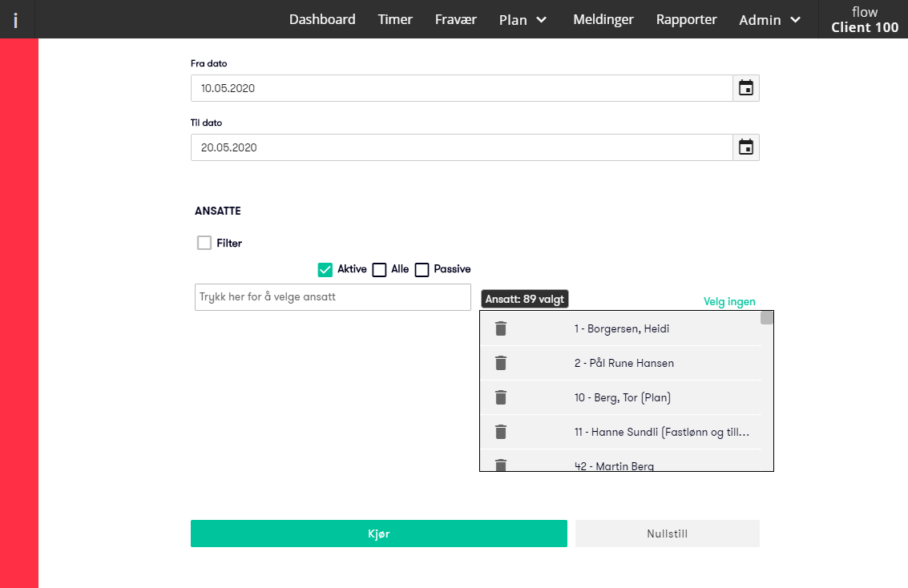908x588 pixels.
Task: Click the Fra dato input field
Action: (462, 88)
